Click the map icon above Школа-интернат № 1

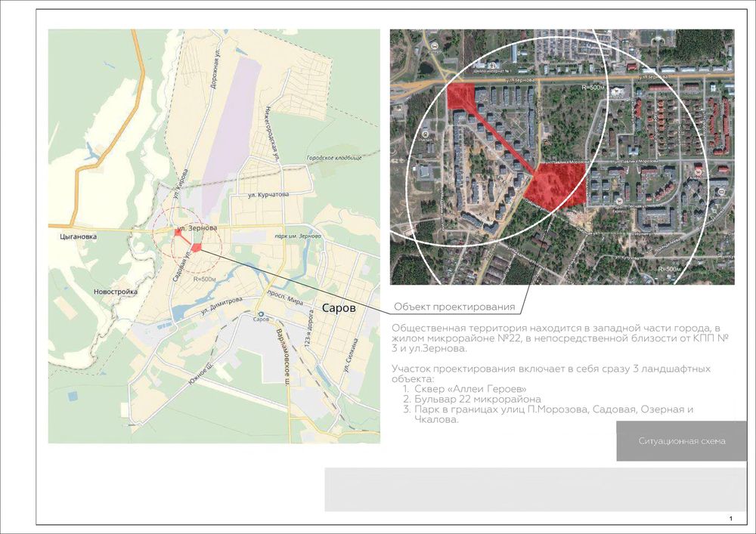coord(493,66)
